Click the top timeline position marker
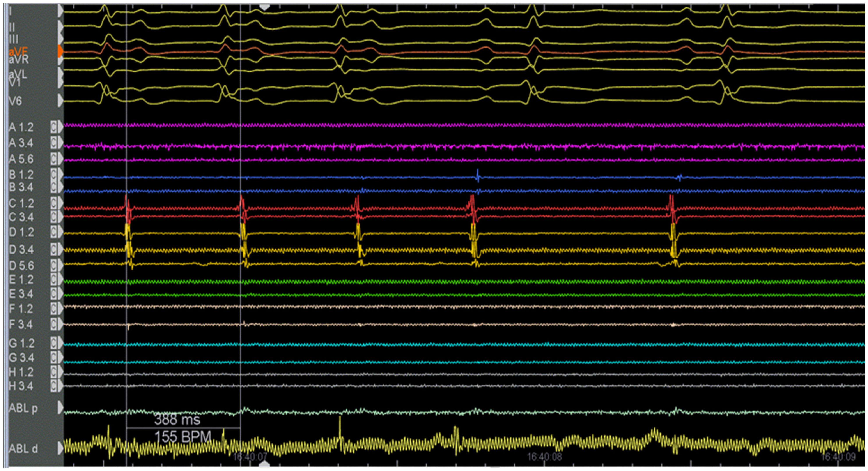This screenshot has width=868, height=471. click(265, 7)
